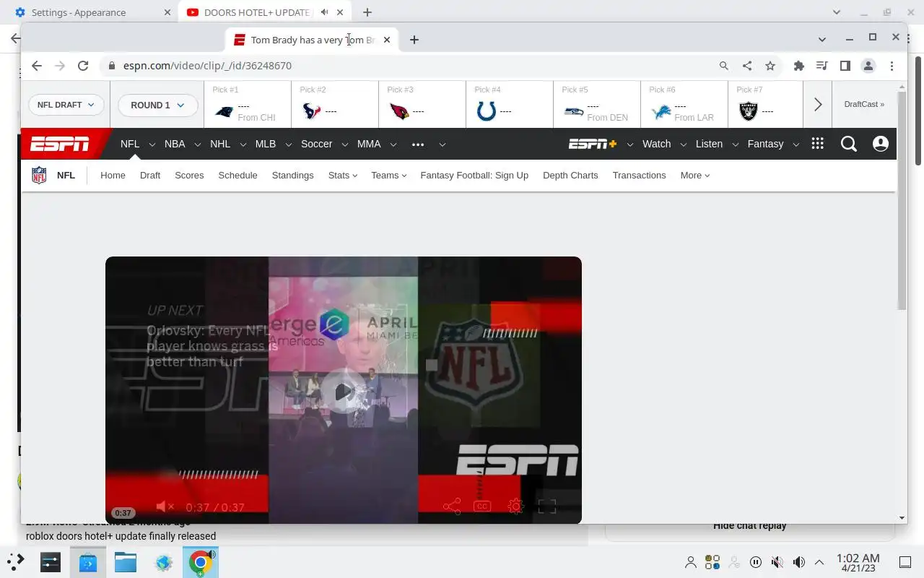Open the software store icon in taskbar

(x=88, y=562)
